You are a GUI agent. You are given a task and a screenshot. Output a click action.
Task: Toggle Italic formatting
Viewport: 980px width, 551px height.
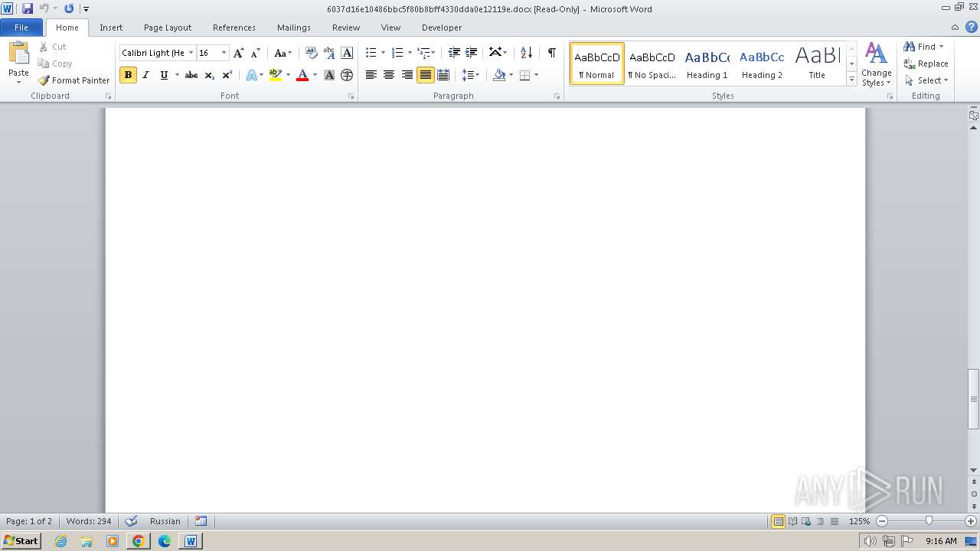click(x=145, y=75)
